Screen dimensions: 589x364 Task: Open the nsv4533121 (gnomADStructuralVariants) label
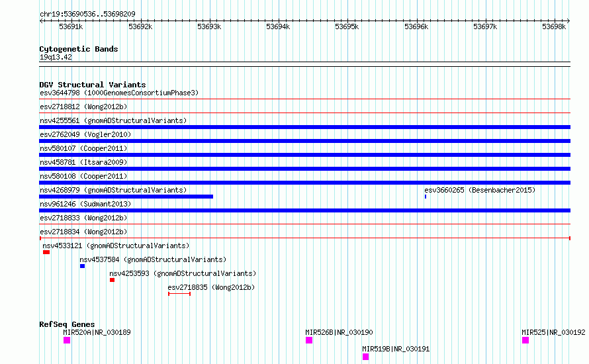click(116, 246)
